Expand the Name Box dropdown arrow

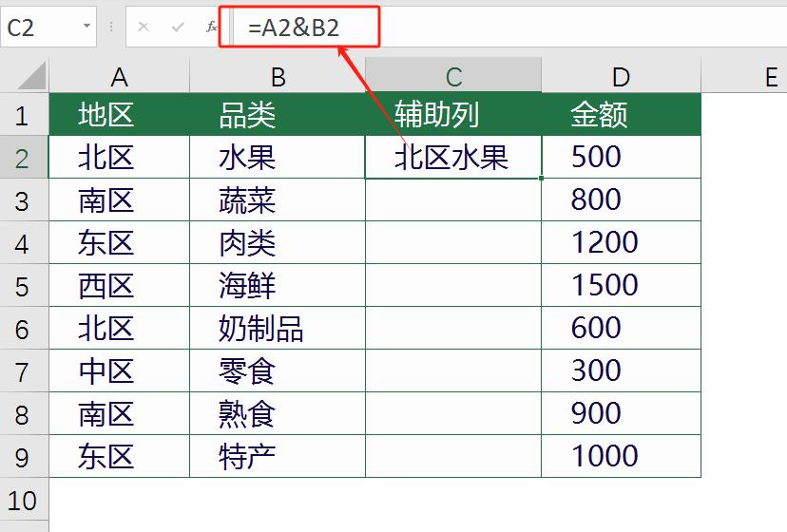pyautogui.click(x=86, y=26)
